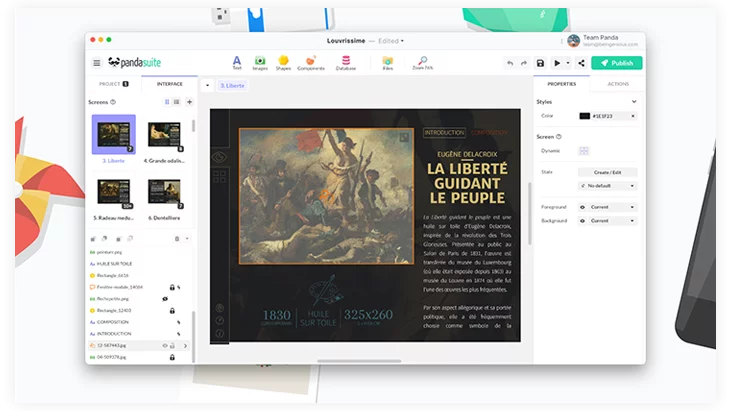This screenshot has height=411, width=730.
Task: Toggle the Dynamic screen option
Action: point(583,151)
